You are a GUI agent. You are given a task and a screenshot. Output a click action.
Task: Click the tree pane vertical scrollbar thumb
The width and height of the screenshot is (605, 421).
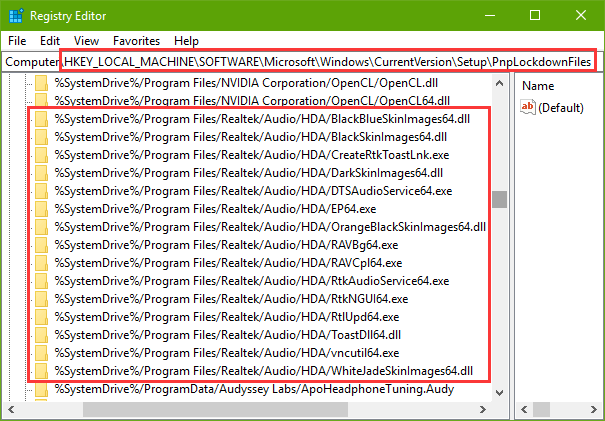499,200
